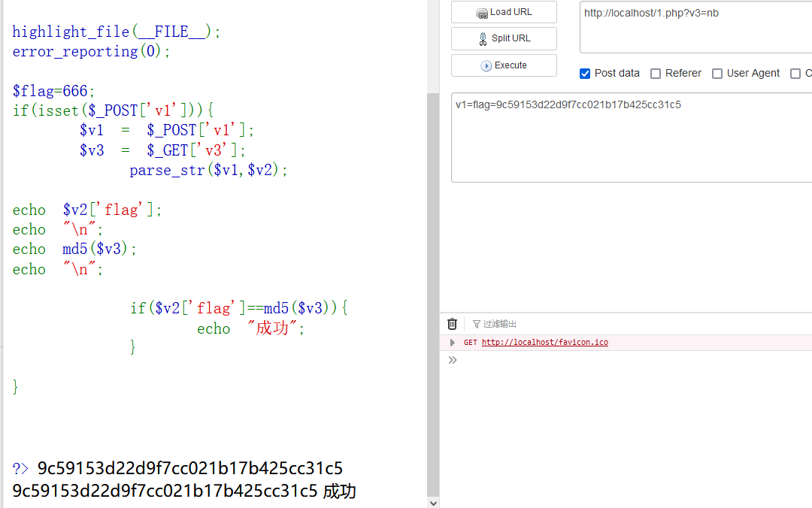Image resolution: width=812 pixels, height=508 pixels.
Task: Click the if(isset($_POST['v1'])) line
Action: 113,110
